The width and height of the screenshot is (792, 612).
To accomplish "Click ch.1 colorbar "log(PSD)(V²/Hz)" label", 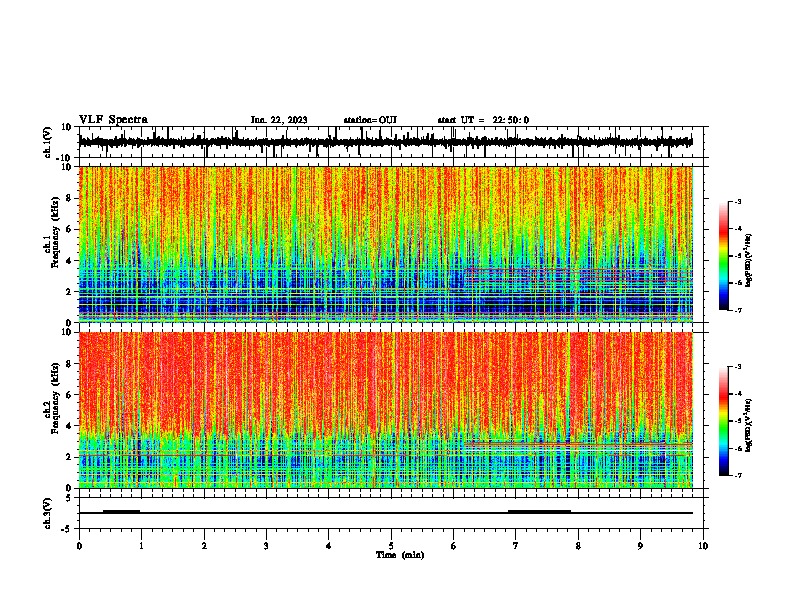I will coord(749,261).
